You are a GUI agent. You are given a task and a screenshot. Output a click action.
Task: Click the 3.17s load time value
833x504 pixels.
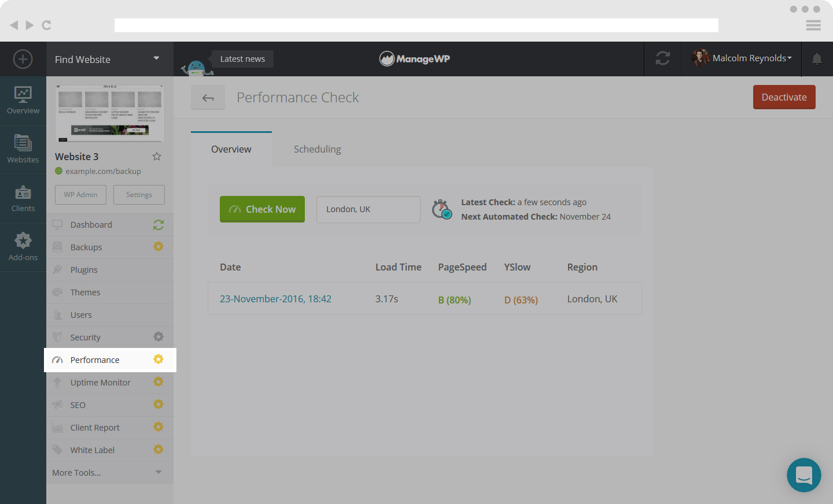[387, 299]
